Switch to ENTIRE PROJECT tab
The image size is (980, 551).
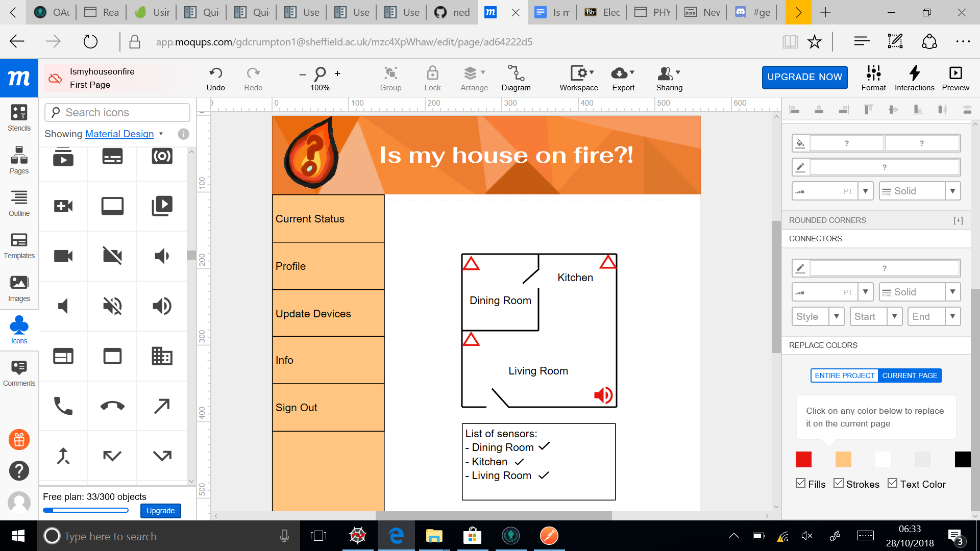click(x=844, y=375)
